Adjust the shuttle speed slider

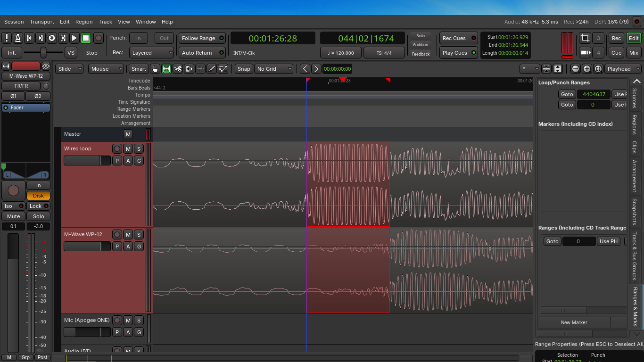43,53
